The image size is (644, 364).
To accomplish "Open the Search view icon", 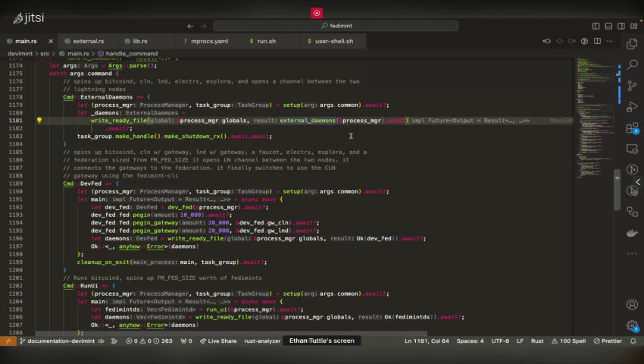I will (x=632, y=66).
